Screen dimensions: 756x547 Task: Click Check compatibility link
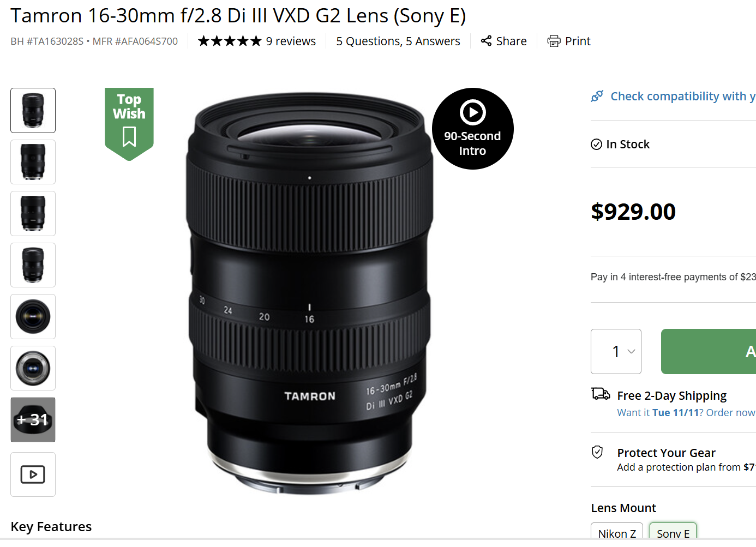coord(682,97)
